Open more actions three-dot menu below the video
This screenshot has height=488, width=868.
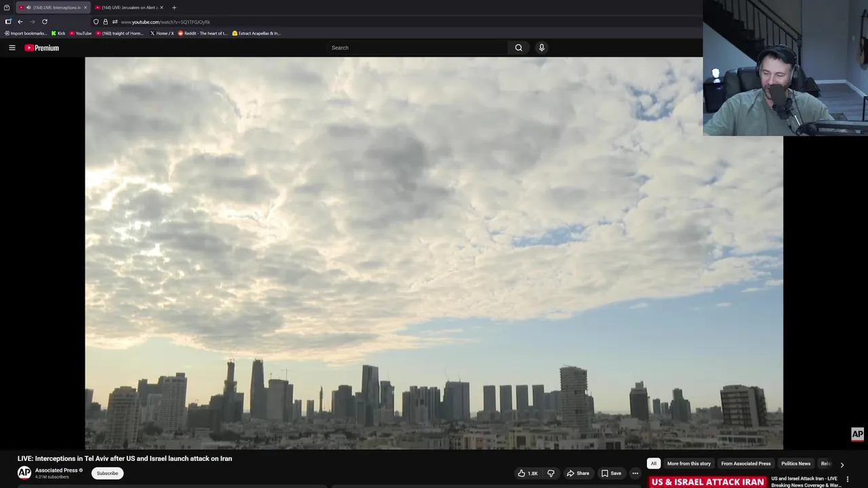635,473
